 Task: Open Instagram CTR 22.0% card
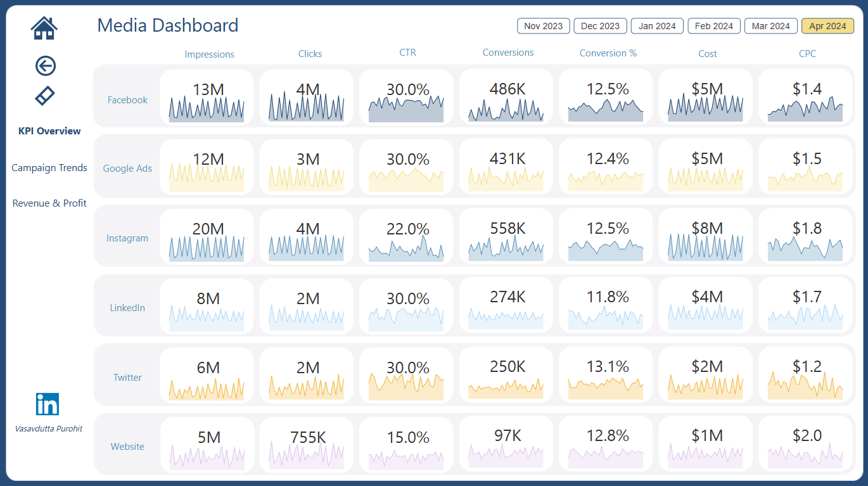pos(406,238)
